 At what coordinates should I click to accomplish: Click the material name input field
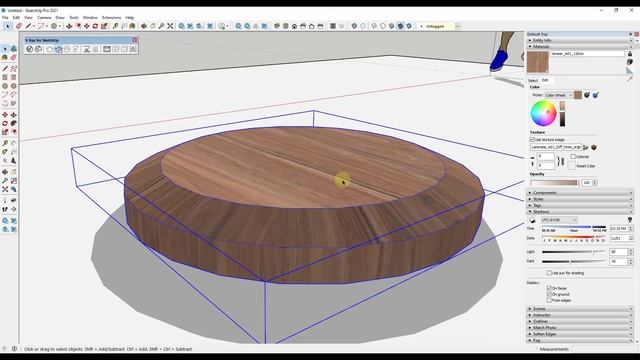tap(587, 53)
